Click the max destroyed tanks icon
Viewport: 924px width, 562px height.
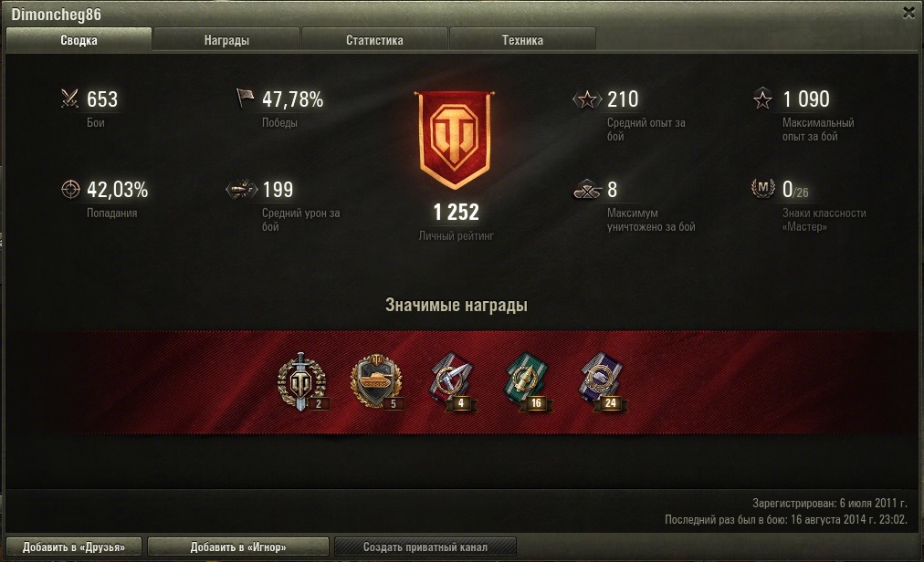[587, 190]
